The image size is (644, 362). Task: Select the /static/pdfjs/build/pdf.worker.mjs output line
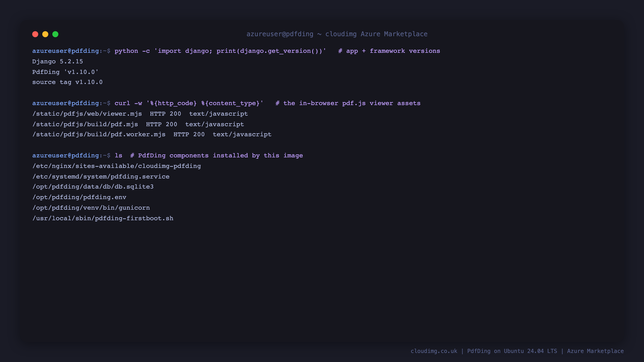coord(152,134)
